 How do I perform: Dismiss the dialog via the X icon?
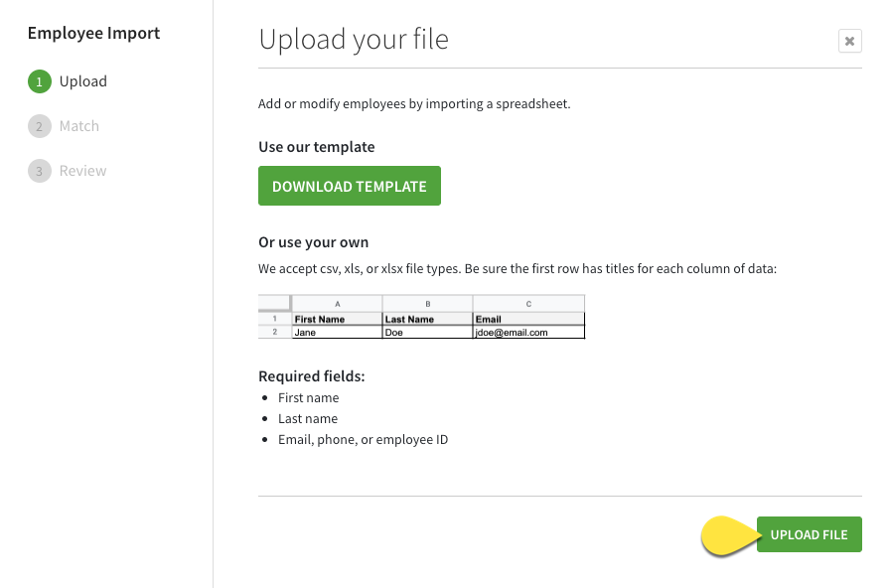click(849, 41)
